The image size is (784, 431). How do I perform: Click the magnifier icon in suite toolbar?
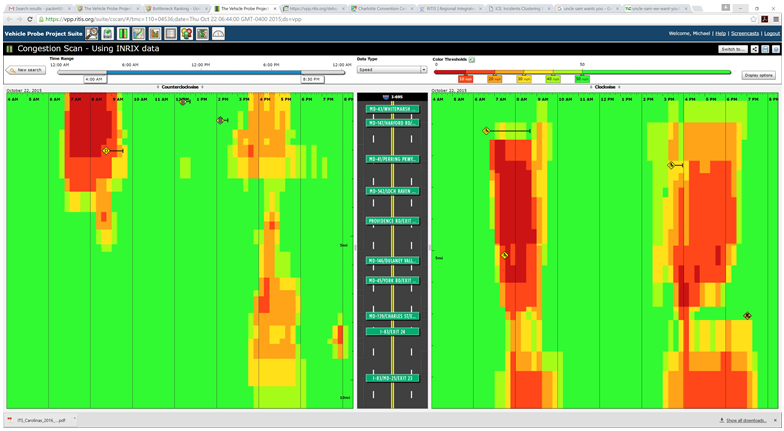(93, 34)
